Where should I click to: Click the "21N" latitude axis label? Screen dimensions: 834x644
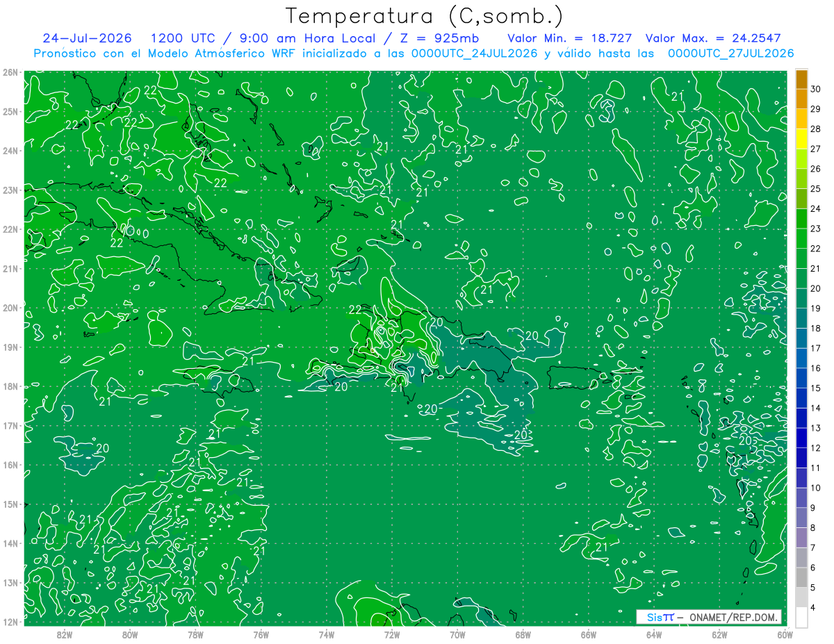[10, 268]
